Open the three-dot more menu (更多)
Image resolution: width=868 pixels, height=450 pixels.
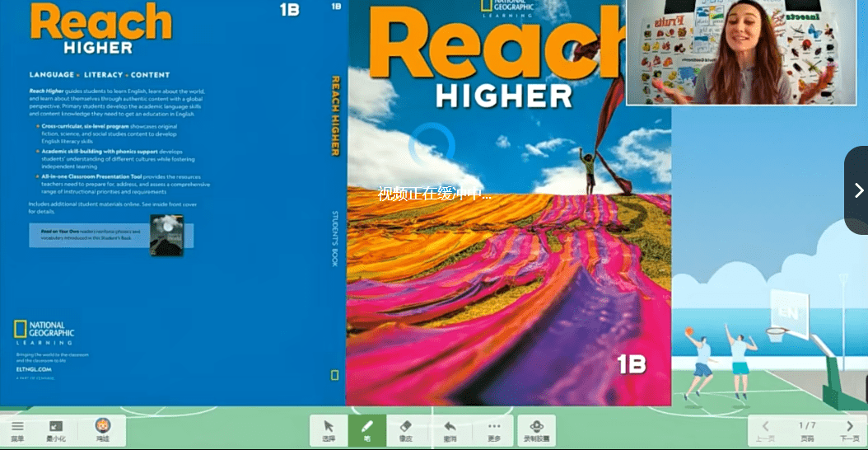pyautogui.click(x=494, y=430)
